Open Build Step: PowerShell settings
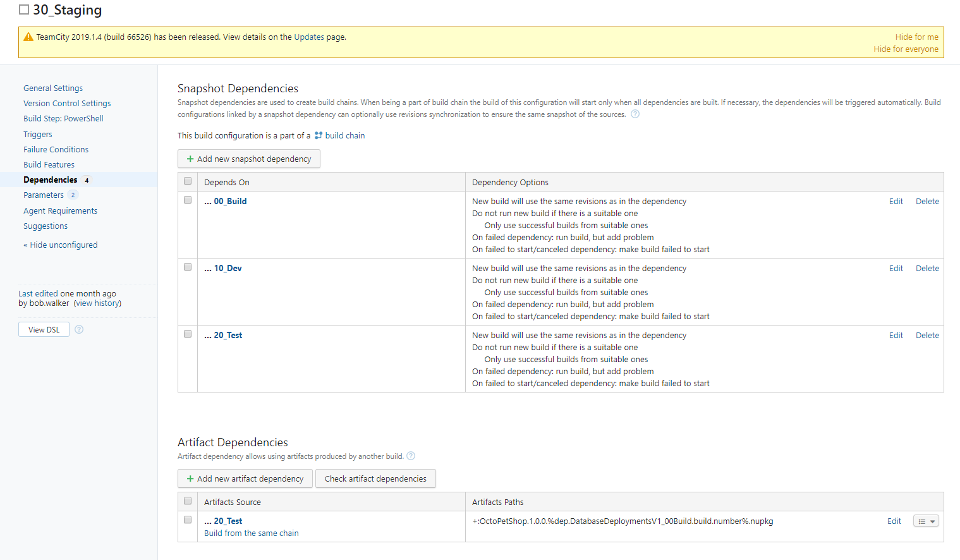Image resolution: width=960 pixels, height=560 pixels. [x=63, y=119]
